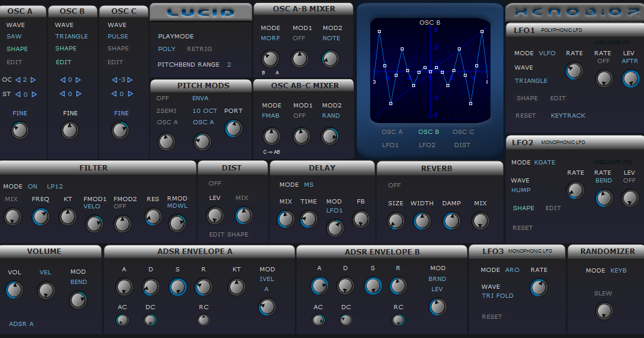Decrease OSC C octave with left arrow

pyautogui.click(x=115, y=80)
